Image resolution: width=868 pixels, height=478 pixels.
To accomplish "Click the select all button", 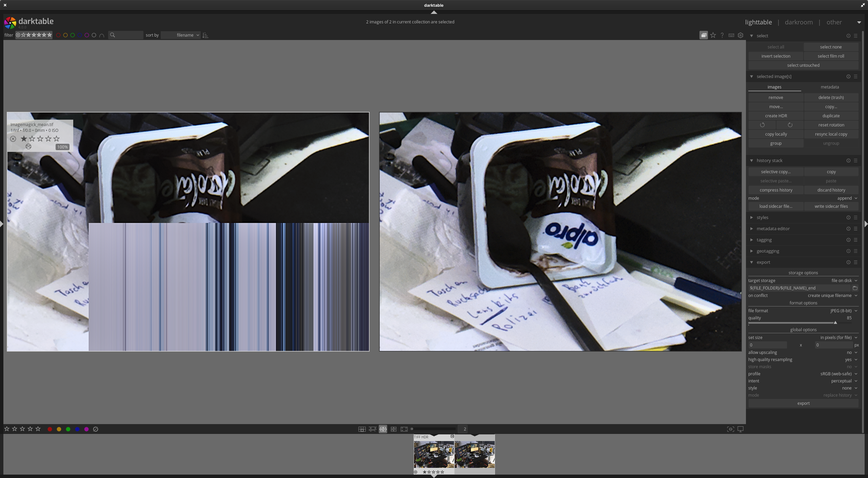I will point(776,47).
